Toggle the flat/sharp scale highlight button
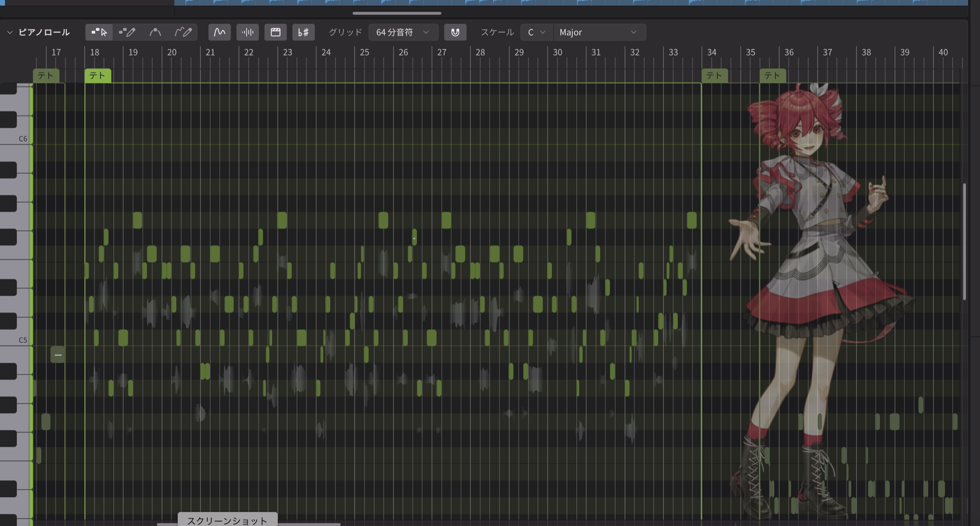 pyautogui.click(x=303, y=32)
